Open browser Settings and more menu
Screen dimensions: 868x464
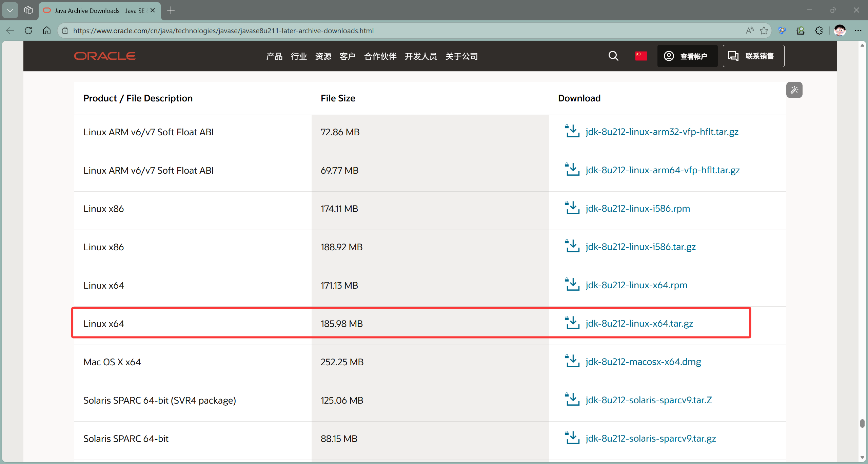(x=858, y=31)
